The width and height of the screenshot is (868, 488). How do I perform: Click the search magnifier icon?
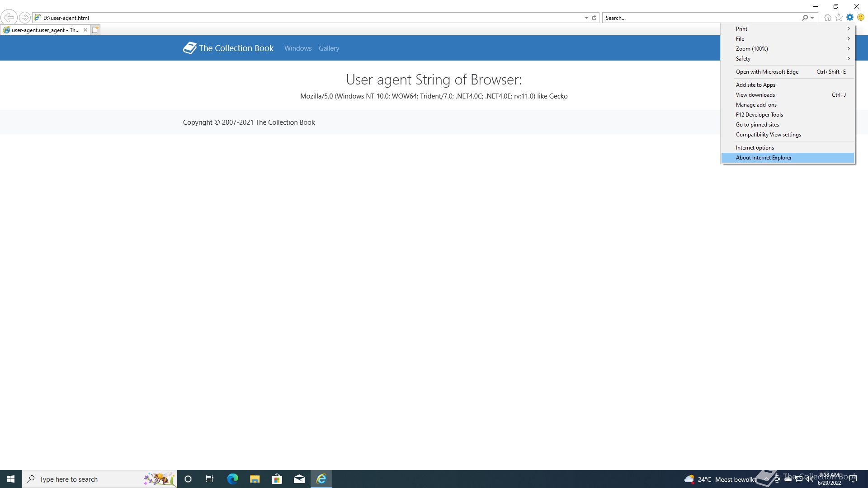(805, 18)
